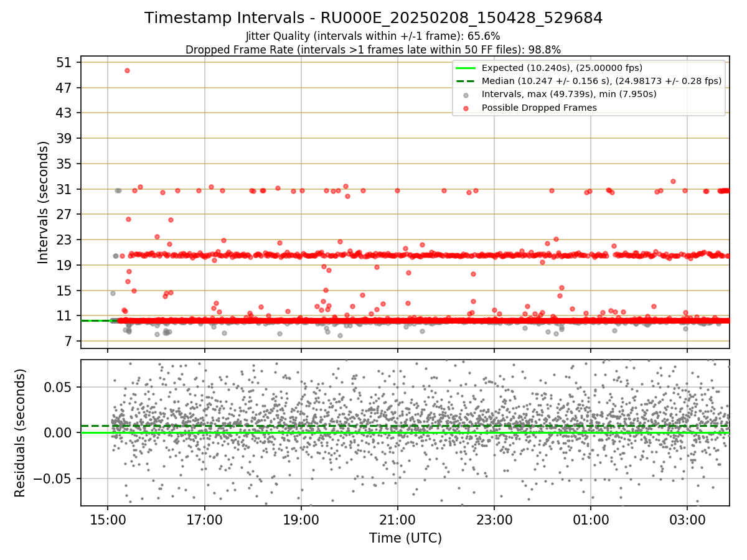Viewport: 747px width, 560px height.
Task: Select legend entry 'Expected (10.240s), (25.00000 fps)'
Action: tap(562, 68)
